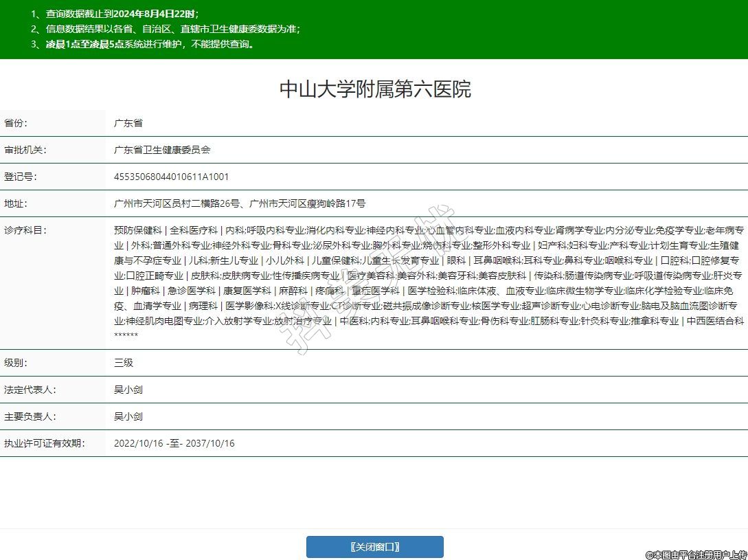Click the level value 三级

tap(124, 363)
